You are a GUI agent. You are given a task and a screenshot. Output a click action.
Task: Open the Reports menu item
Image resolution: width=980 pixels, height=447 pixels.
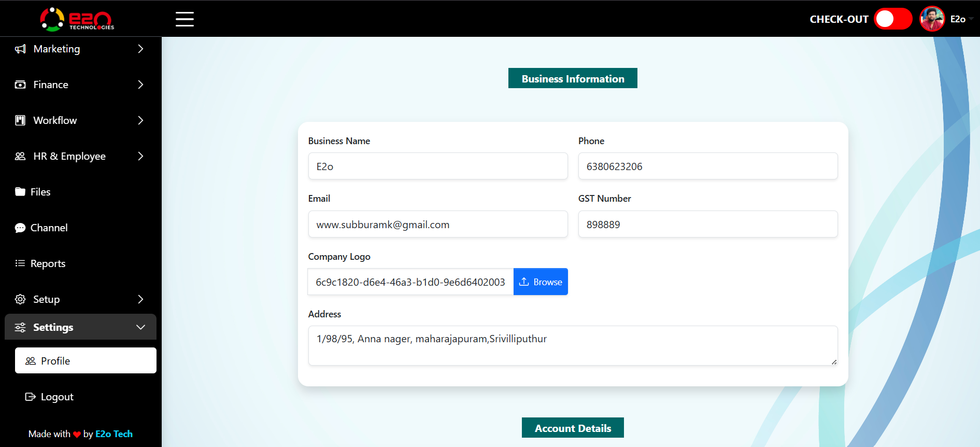click(48, 263)
